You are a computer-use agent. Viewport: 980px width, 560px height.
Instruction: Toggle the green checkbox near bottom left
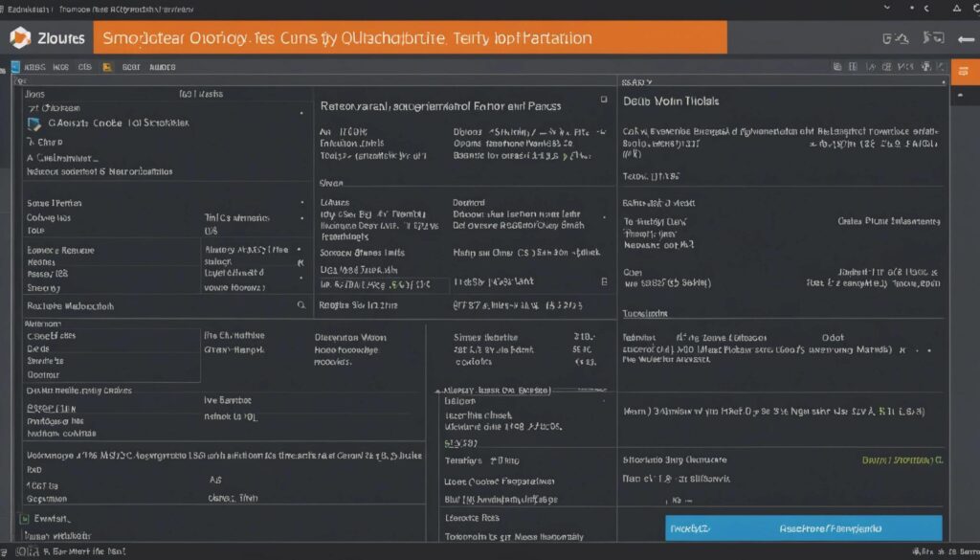24,518
